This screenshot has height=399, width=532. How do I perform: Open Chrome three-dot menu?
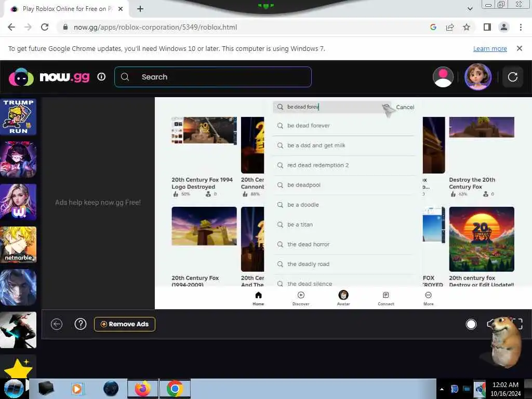point(521,27)
